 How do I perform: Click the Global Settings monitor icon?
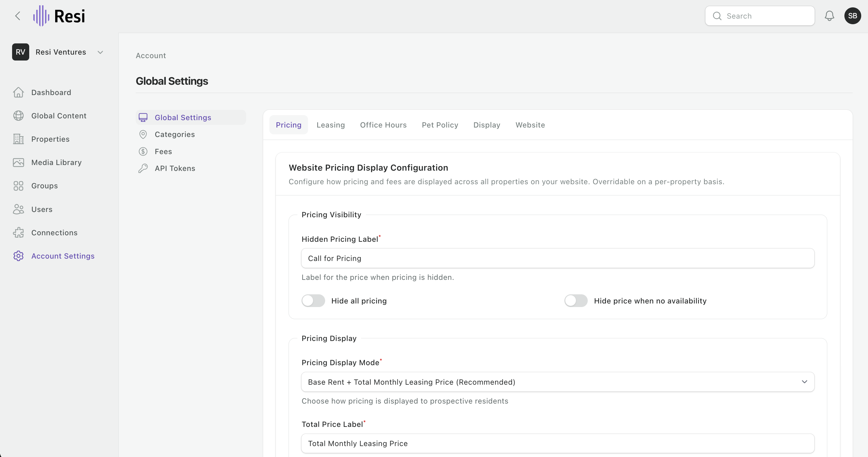(x=143, y=117)
